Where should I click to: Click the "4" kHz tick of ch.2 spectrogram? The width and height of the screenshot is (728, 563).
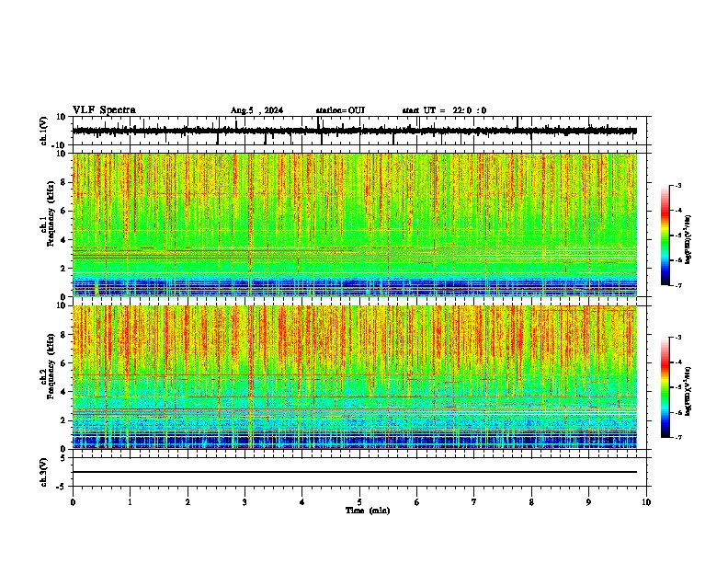[65, 392]
